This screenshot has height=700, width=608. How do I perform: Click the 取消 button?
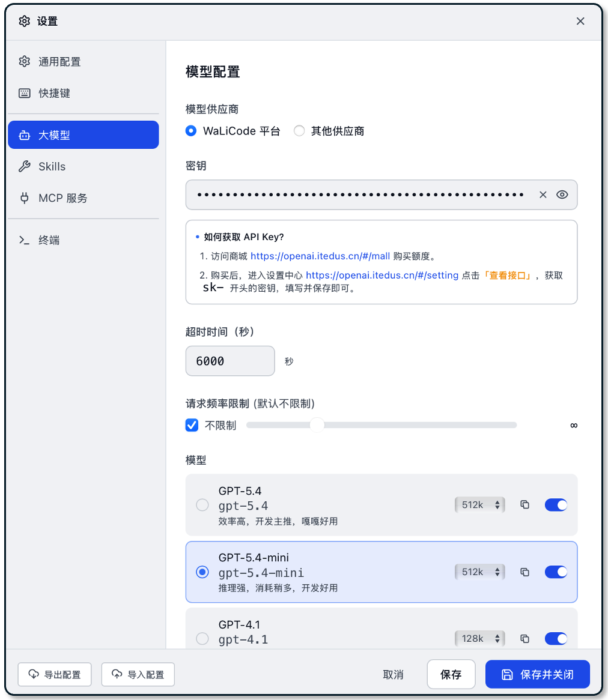tap(393, 675)
